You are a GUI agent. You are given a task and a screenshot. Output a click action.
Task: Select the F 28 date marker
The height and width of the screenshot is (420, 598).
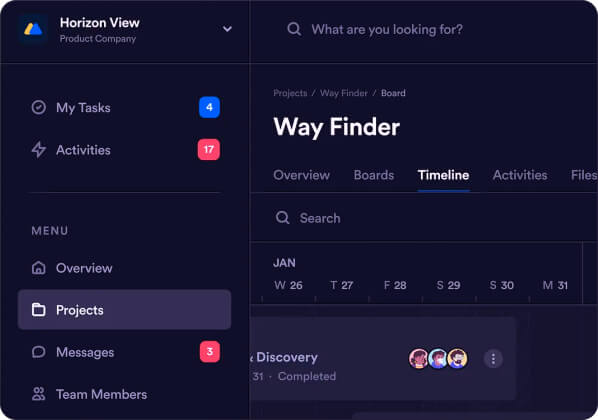[395, 285]
